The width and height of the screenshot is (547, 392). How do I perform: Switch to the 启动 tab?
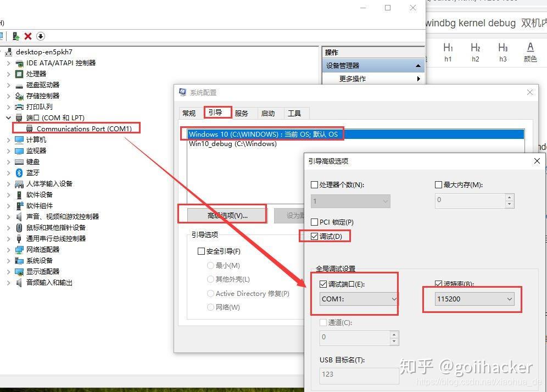[x=268, y=113]
